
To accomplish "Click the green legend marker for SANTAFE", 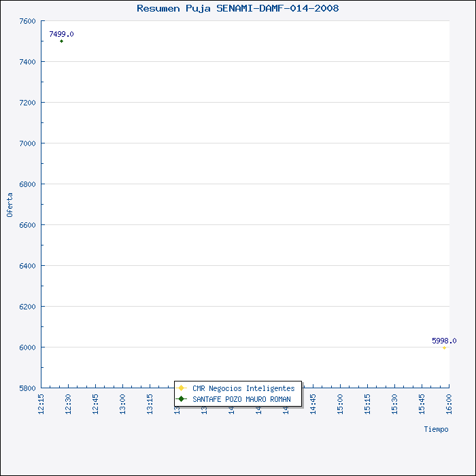I will pyautogui.click(x=181, y=399).
